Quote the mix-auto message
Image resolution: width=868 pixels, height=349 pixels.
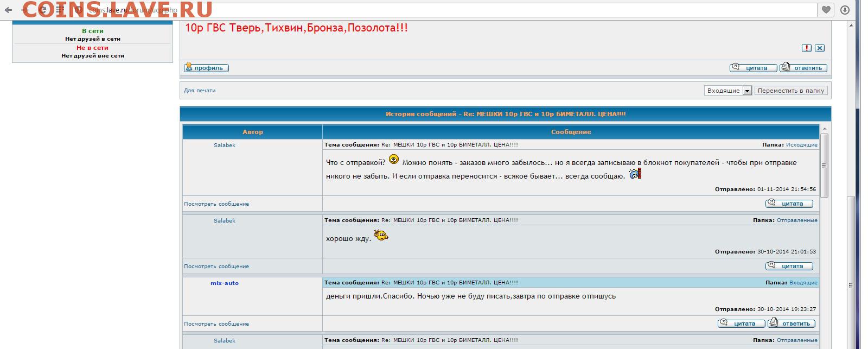741,323
